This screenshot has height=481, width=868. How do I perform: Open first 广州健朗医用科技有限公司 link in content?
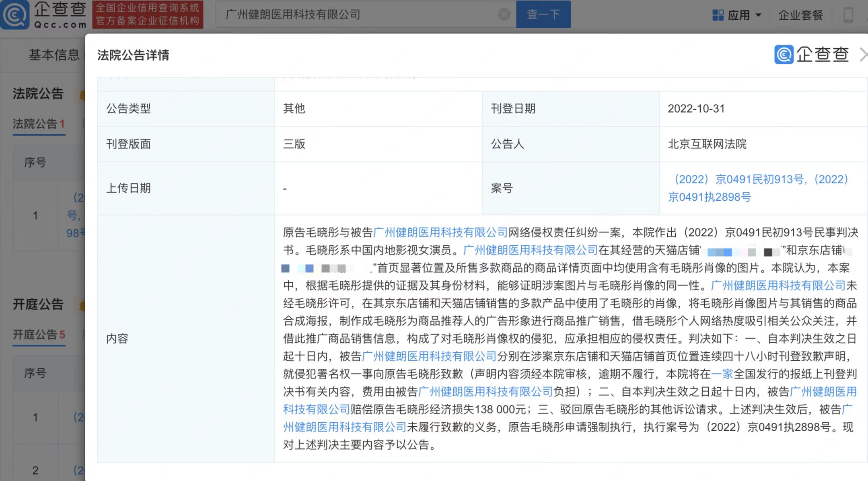(x=440, y=232)
